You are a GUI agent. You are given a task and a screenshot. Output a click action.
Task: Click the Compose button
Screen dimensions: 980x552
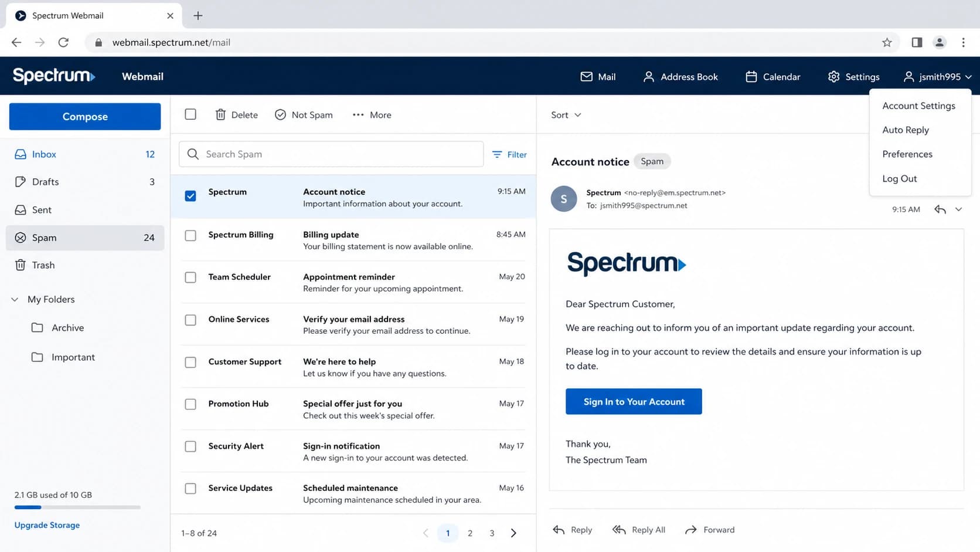point(85,117)
